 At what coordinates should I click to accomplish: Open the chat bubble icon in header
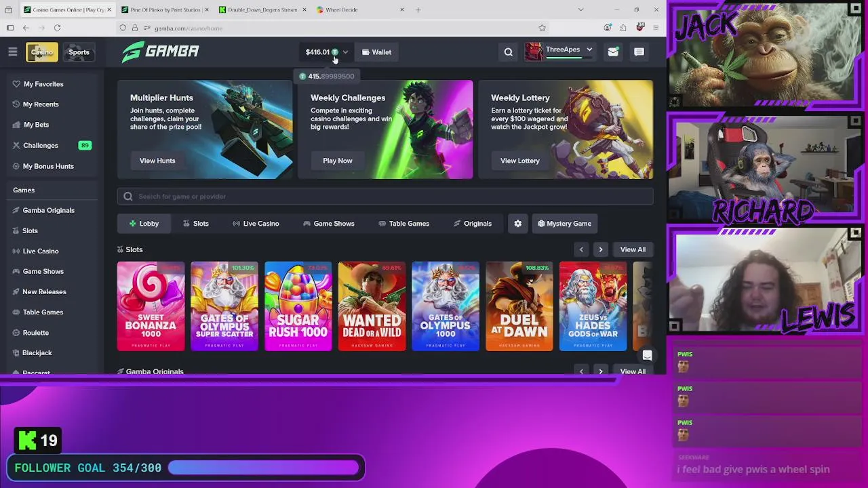tap(639, 52)
